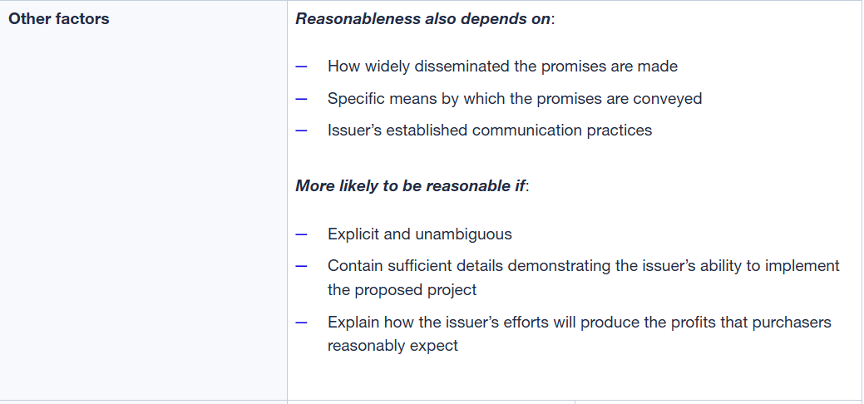This screenshot has height=404, width=864.
Task: Click the "Reasonableness also depends on" heading
Action: click(x=423, y=19)
